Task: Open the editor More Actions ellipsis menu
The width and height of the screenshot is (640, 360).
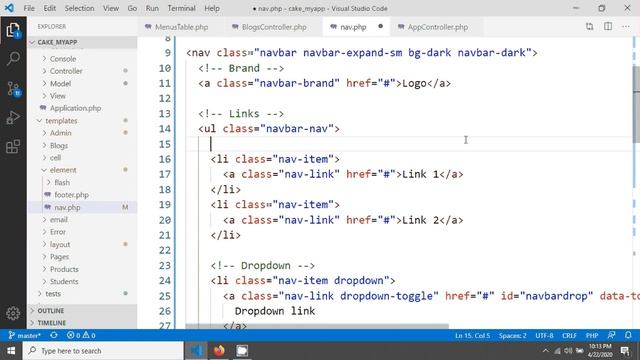Action: tap(626, 27)
